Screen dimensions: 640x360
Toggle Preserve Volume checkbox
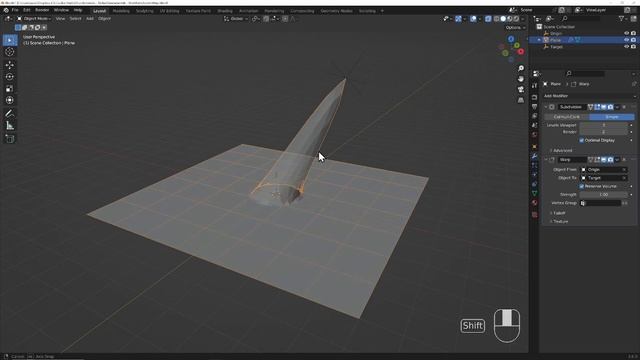pos(582,186)
